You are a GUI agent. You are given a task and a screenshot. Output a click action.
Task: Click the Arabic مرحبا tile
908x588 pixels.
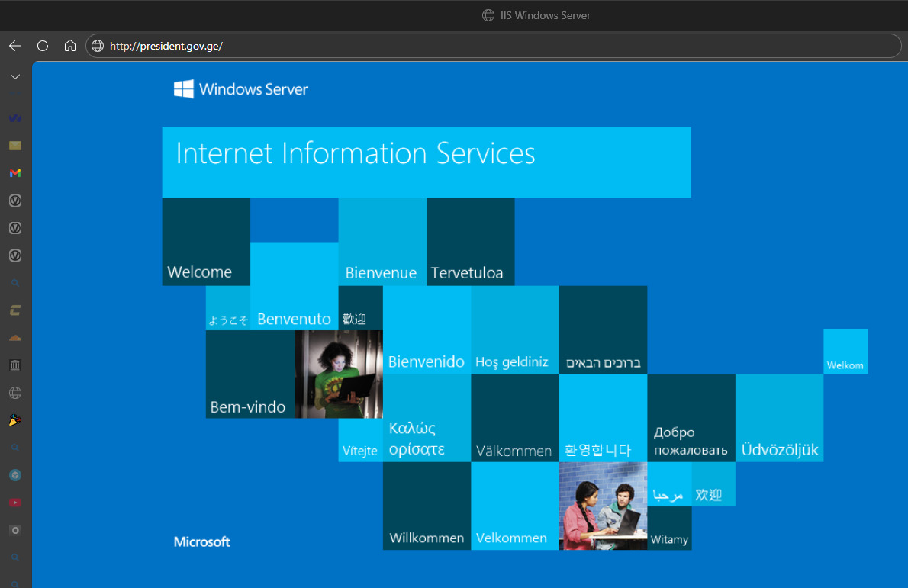669,484
